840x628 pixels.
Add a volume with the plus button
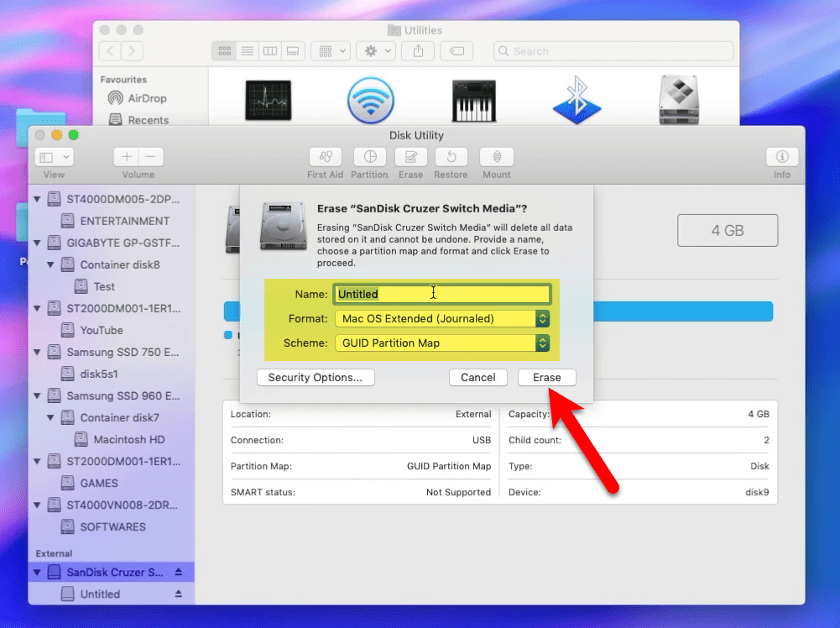click(127, 157)
